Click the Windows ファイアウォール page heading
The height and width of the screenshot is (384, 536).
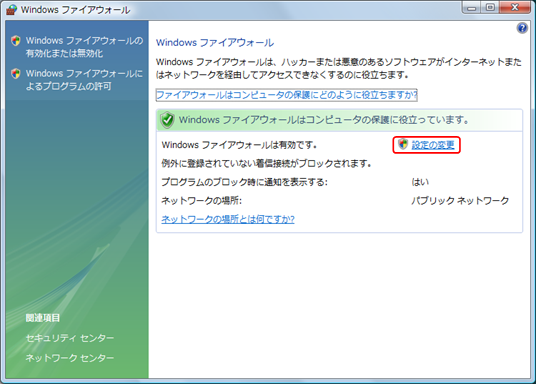(x=215, y=43)
